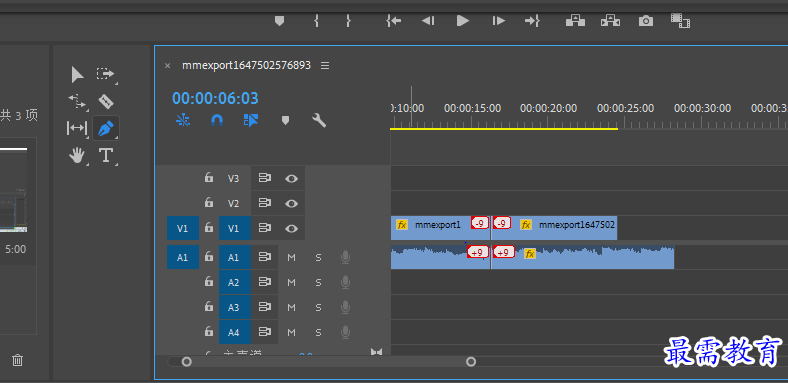Open timeline display settings wrench
This screenshot has width=788, height=383.
tap(319, 120)
